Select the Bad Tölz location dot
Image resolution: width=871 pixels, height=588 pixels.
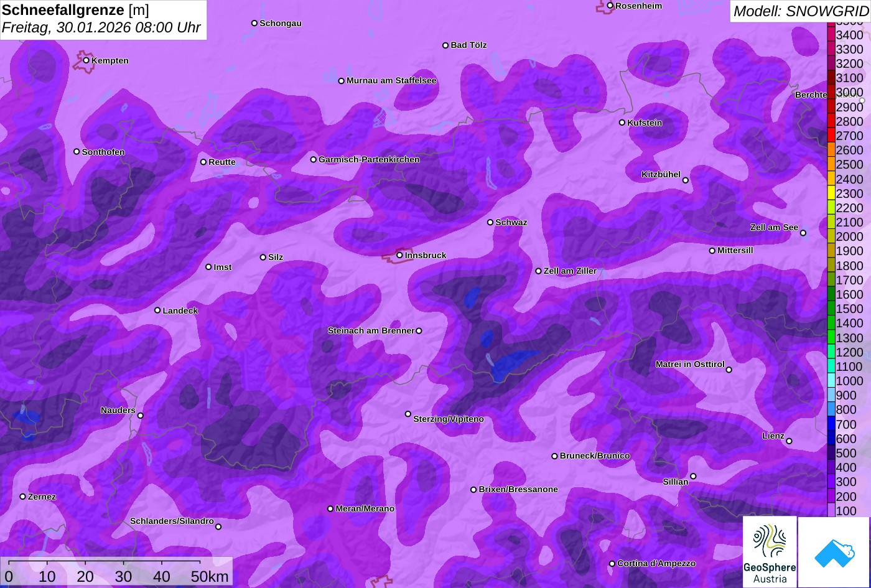445,45
